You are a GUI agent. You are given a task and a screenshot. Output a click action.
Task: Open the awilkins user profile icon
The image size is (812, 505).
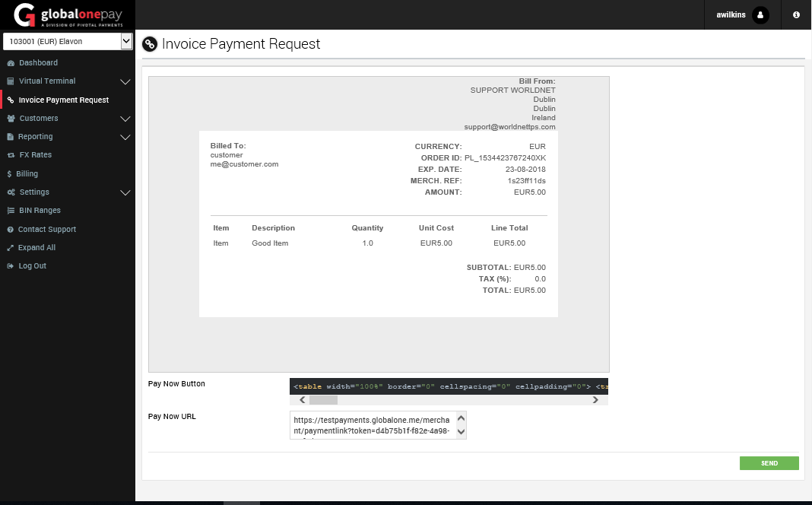coord(760,15)
